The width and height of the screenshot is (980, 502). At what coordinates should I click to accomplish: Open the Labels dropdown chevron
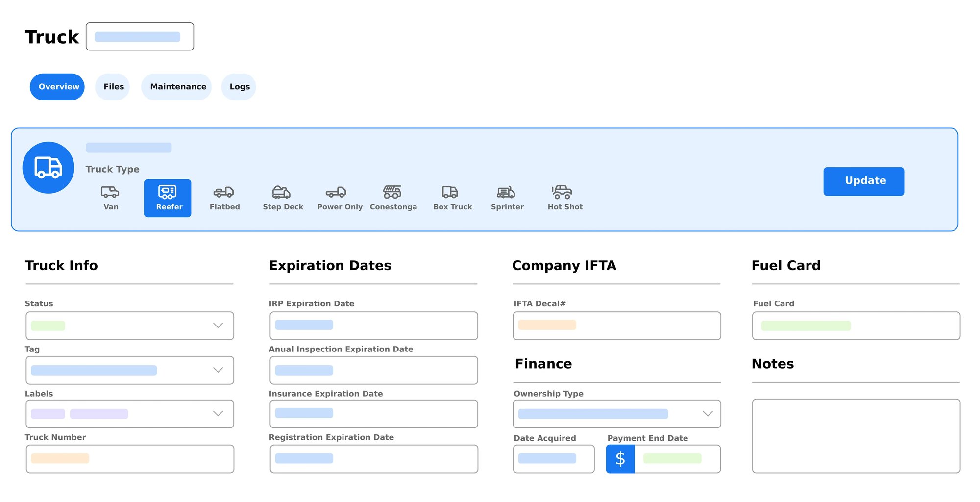pyautogui.click(x=218, y=414)
